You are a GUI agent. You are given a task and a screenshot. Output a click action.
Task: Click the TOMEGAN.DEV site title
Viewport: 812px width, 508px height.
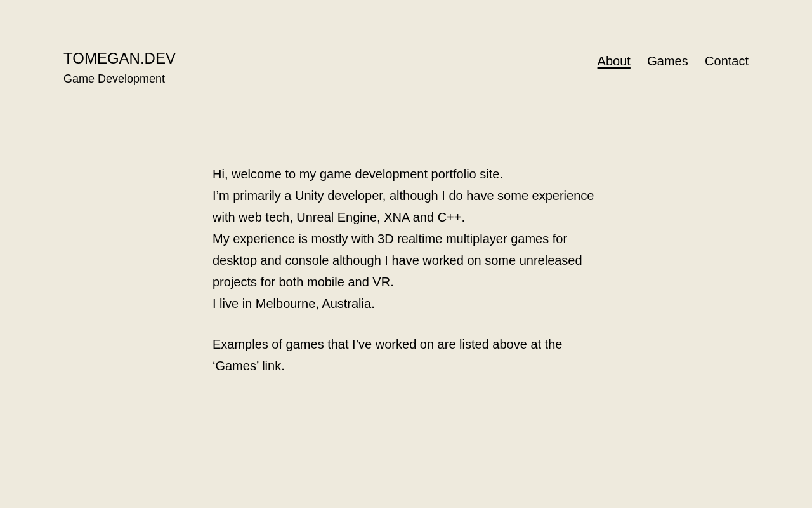click(x=119, y=58)
